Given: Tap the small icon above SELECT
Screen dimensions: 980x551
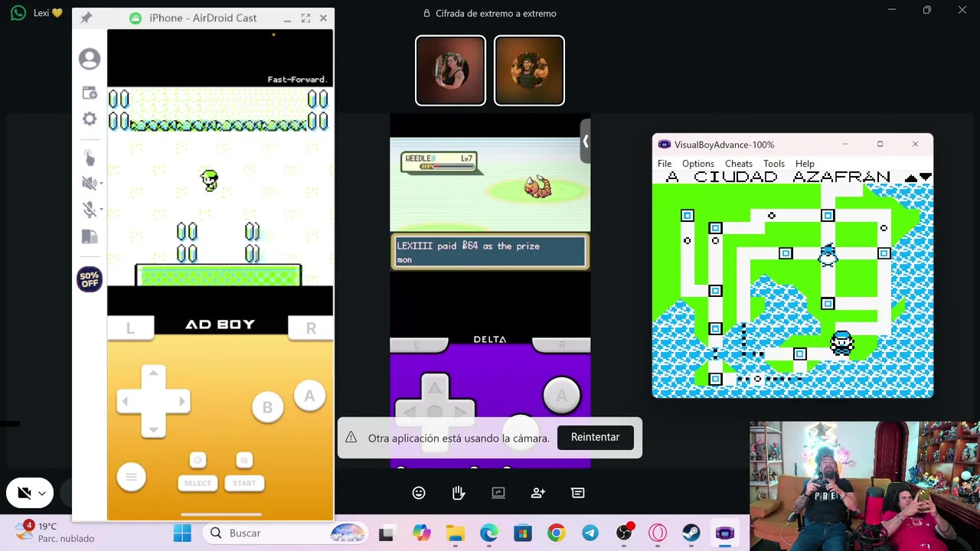Looking at the screenshot, I should (x=198, y=460).
